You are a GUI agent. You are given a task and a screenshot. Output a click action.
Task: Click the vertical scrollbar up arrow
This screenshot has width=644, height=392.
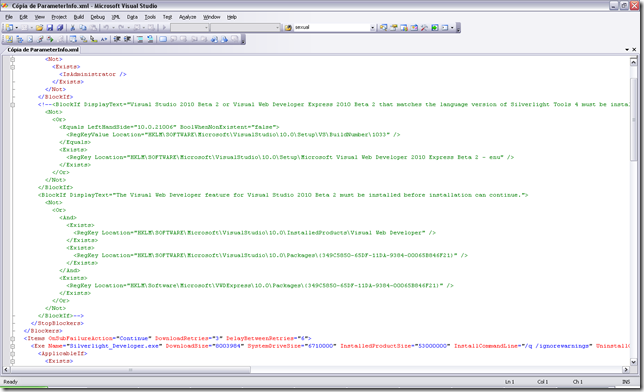(633, 62)
